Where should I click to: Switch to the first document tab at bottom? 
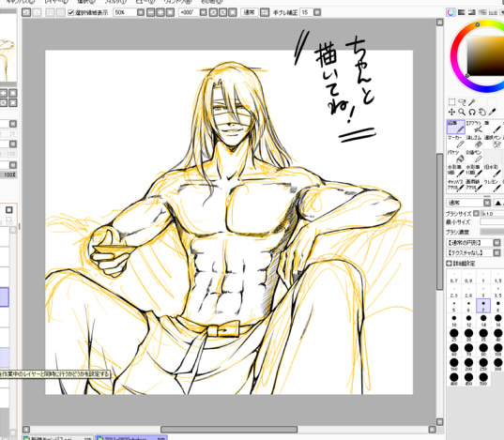click(x=58, y=438)
